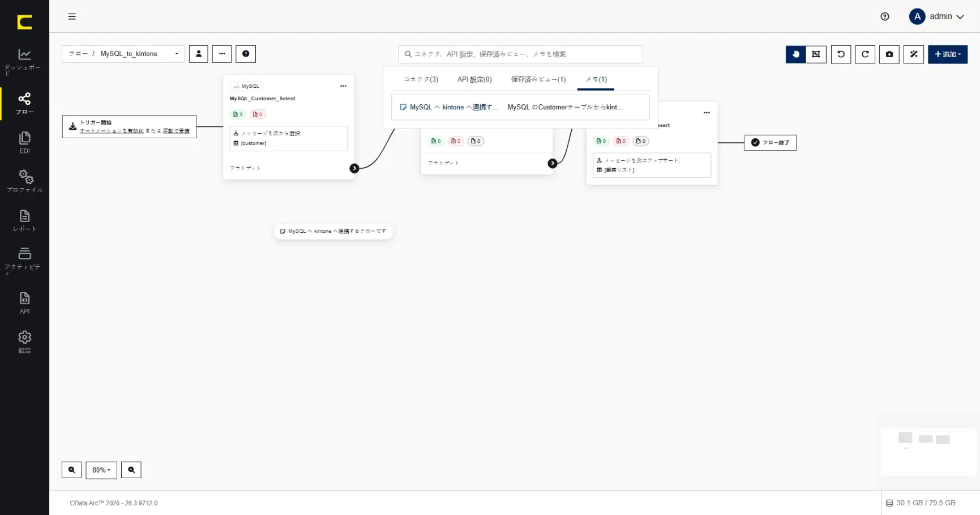Switch to the コネクタ(3) tab

[x=421, y=79]
